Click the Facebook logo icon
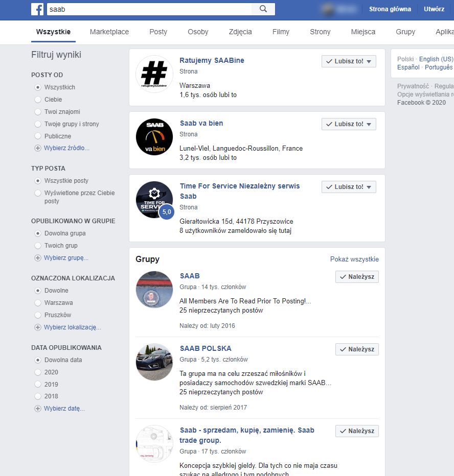This screenshot has width=454, height=476. pyautogui.click(x=37, y=9)
